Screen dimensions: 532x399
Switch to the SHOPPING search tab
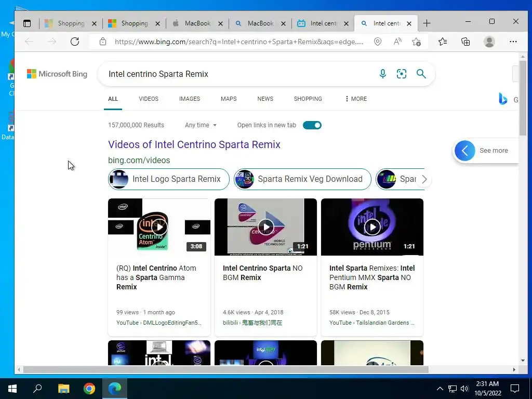coord(308,99)
